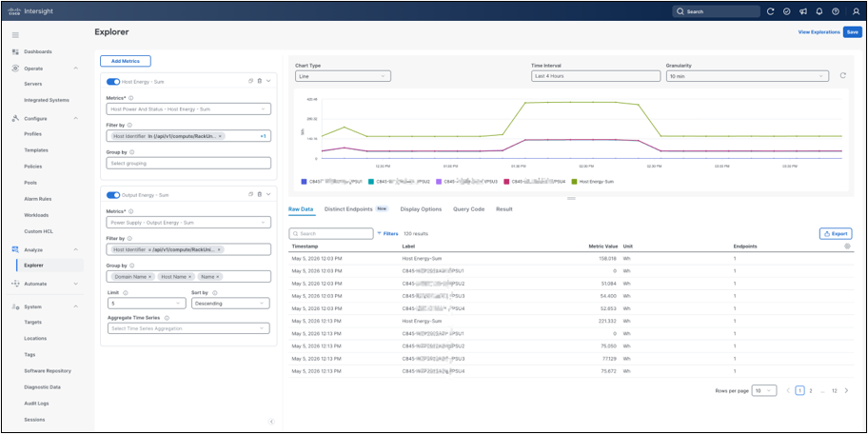Toggle the PSU3 legend series

466,181
